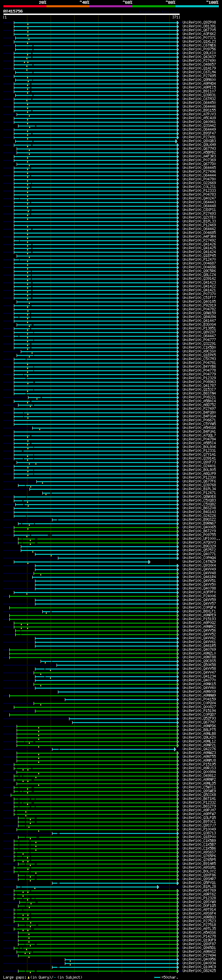Click the red 20% identity legend segment
The height and width of the screenshot is (980, 222).
25,6
